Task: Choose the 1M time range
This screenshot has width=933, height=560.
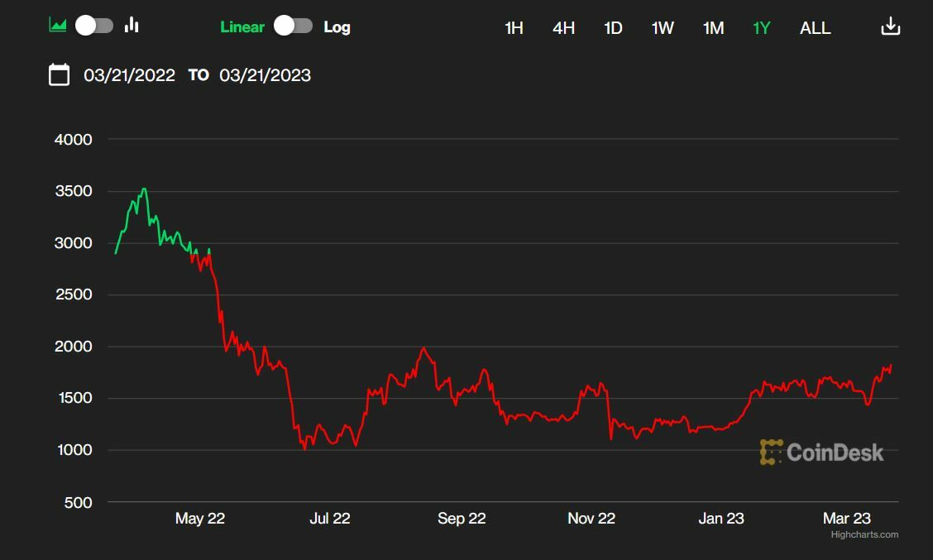Action: [x=713, y=28]
